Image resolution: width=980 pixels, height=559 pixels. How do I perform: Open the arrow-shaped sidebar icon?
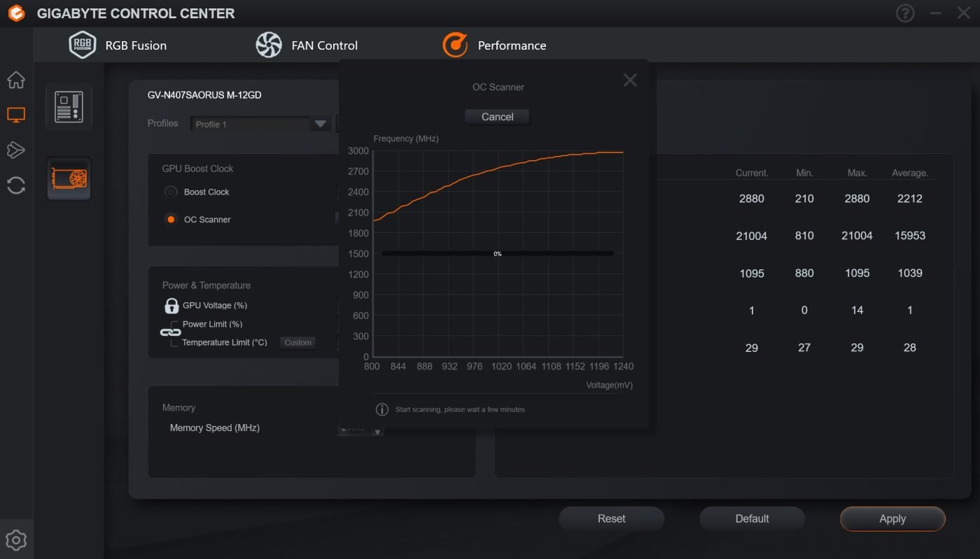16,150
